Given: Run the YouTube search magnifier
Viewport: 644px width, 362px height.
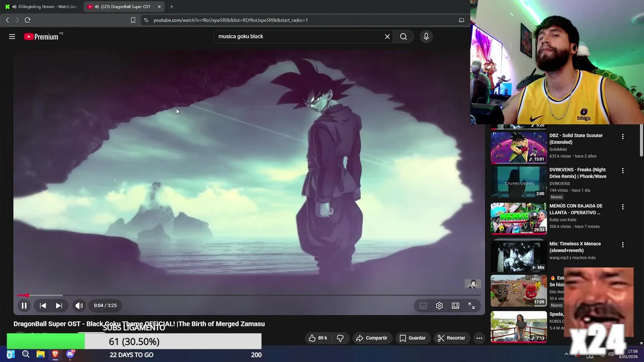Looking at the screenshot, I should 404,36.
